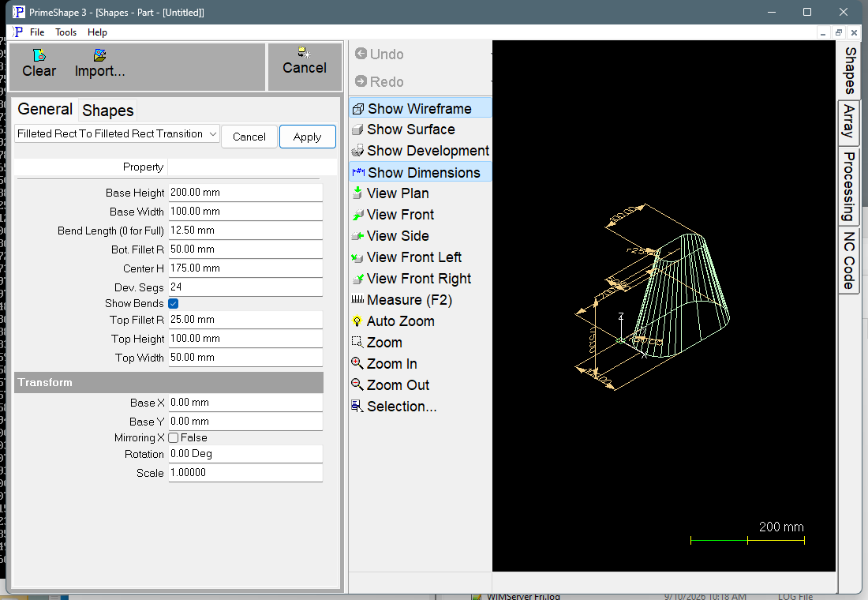This screenshot has width=868, height=600.
Task: Open the vertical Shapes side tab
Action: coord(849,70)
